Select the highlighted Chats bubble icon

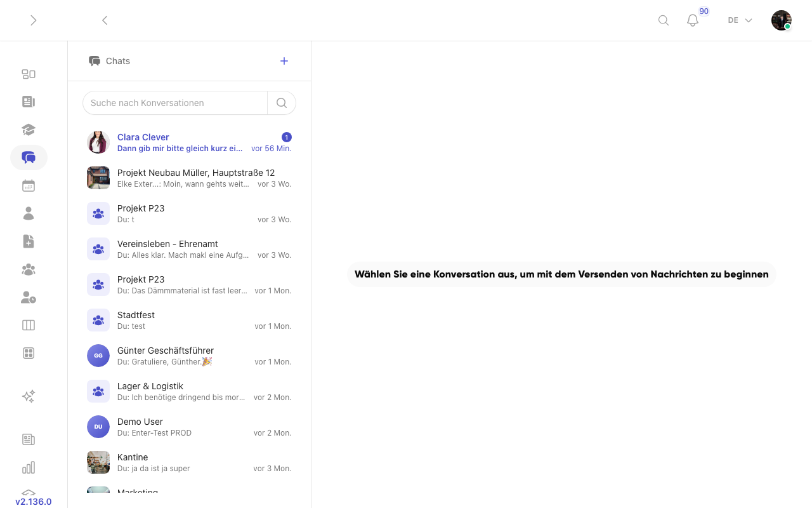pyautogui.click(x=29, y=157)
